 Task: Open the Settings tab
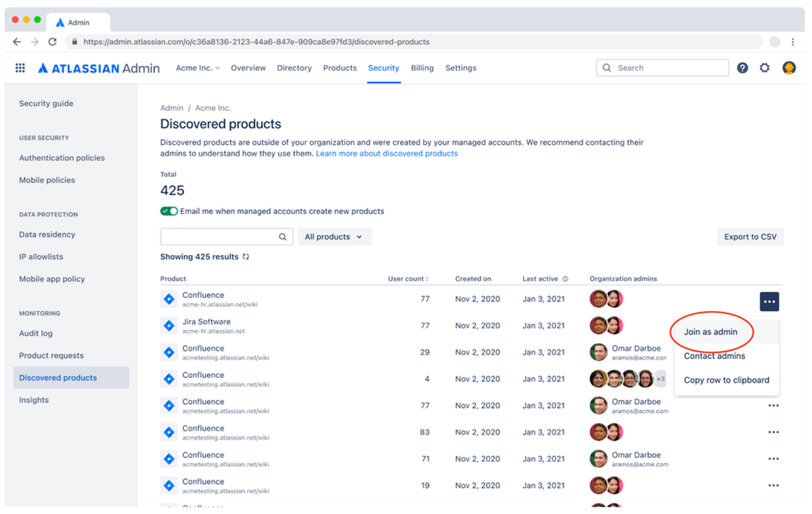click(x=461, y=68)
